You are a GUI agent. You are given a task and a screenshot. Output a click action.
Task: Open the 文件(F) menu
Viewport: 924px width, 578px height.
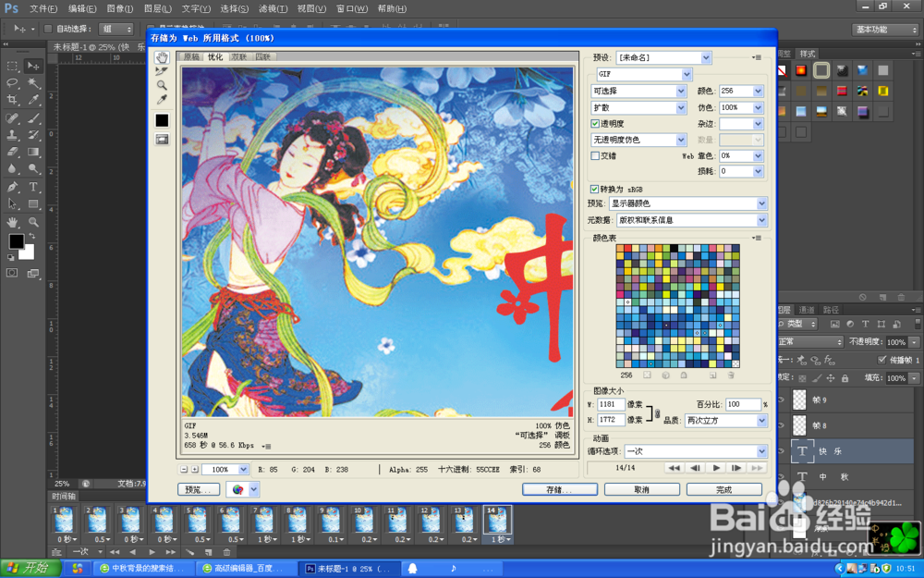[x=43, y=8]
